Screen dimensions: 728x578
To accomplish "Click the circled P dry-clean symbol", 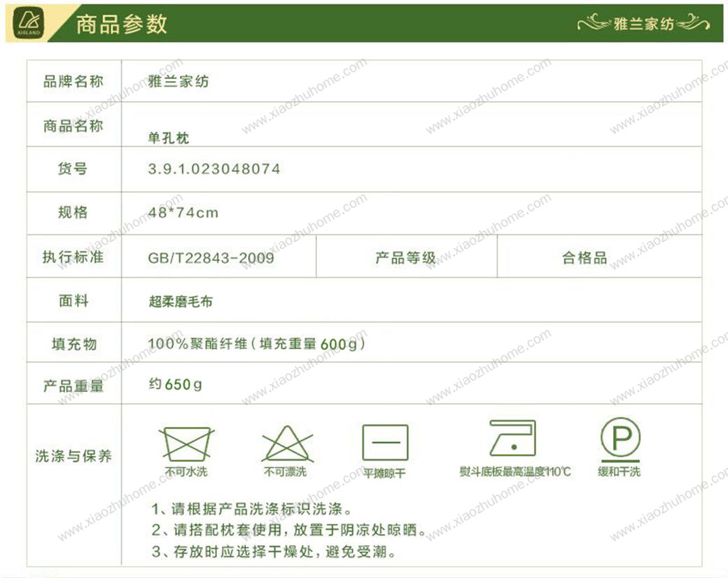I will 621,439.
